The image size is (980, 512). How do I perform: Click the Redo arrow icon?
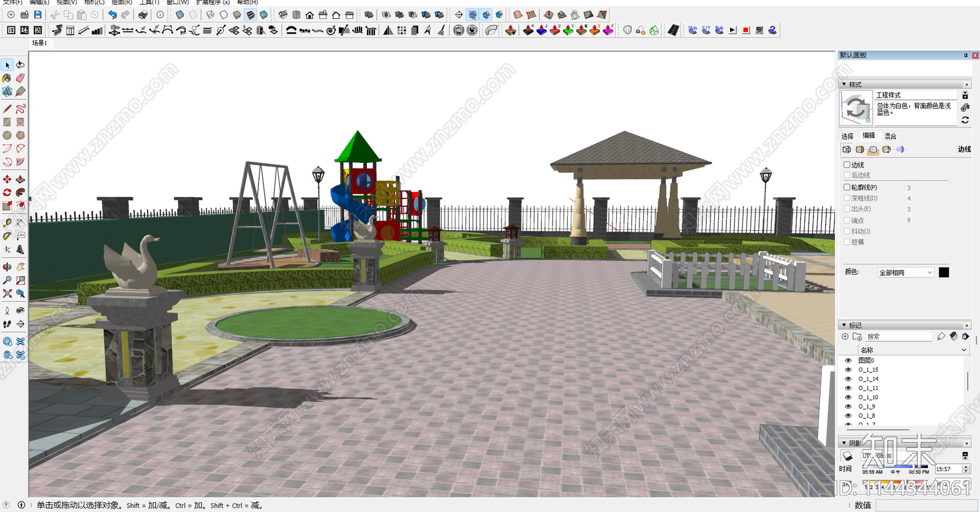[x=126, y=15]
